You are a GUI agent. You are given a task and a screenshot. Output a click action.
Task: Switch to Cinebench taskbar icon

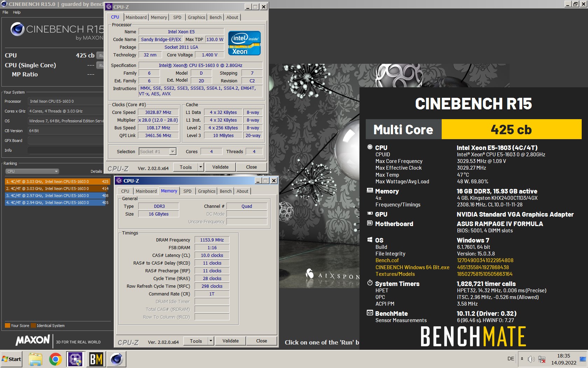click(x=117, y=359)
